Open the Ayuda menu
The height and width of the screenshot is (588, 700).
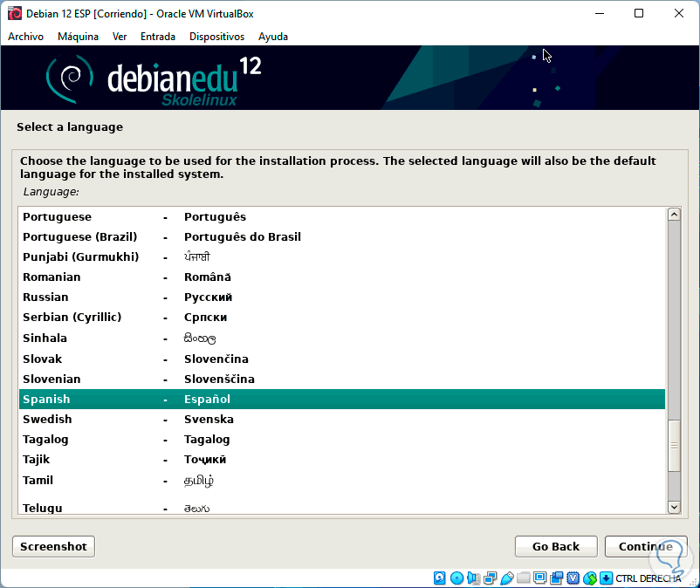(x=273, y=37)
